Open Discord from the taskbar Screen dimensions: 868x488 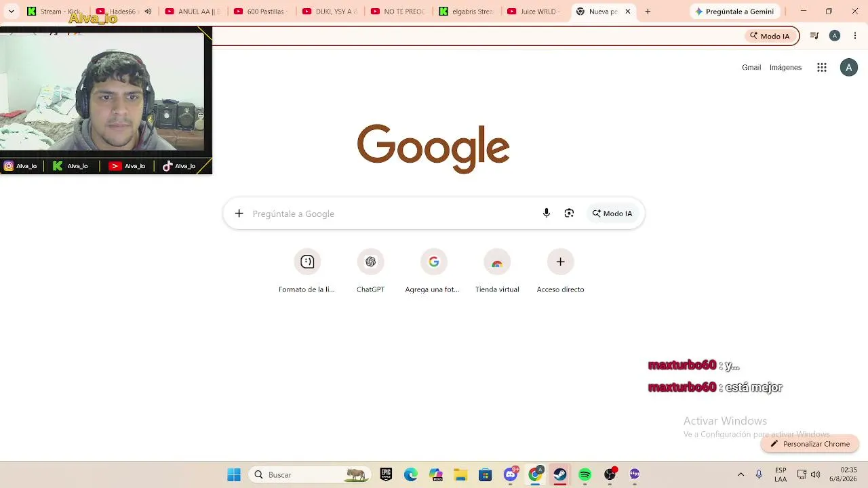[x=511, y=474]
